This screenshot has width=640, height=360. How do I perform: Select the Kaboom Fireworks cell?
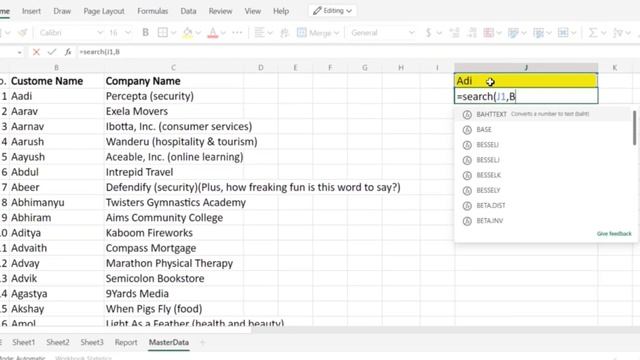[x=174, y=233]
